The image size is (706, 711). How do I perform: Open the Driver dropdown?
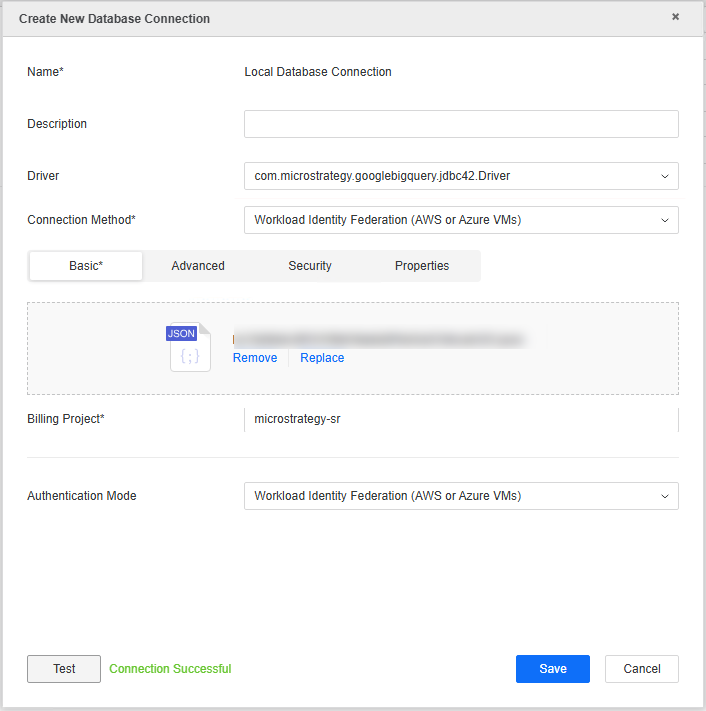click(x=461, y=176)
